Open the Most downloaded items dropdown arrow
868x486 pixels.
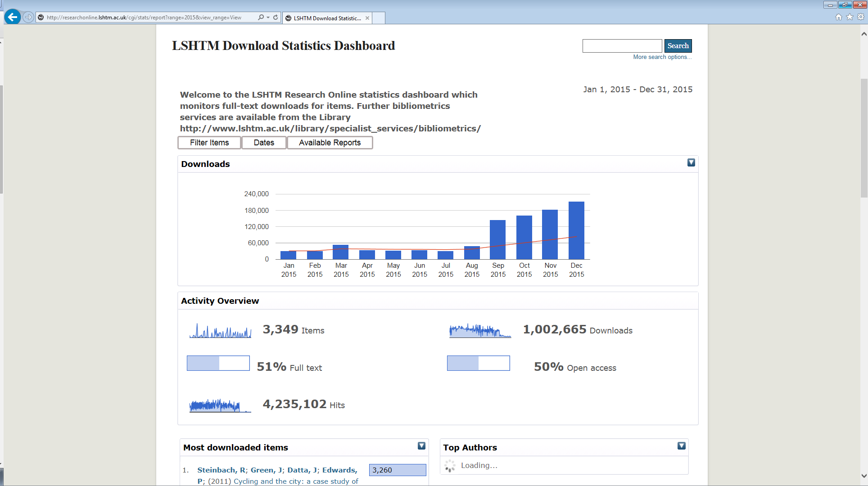pyautogui.click(x=421, y=445)
